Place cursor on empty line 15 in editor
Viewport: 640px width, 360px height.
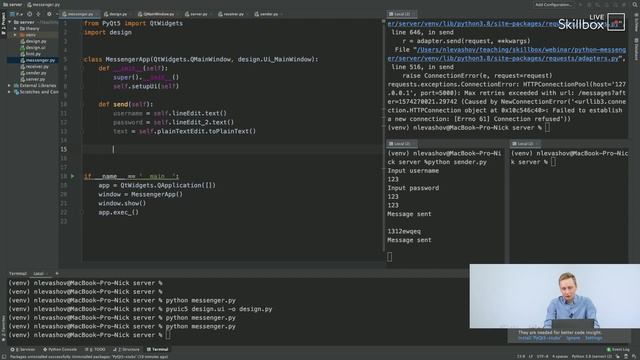pos(232,149)
